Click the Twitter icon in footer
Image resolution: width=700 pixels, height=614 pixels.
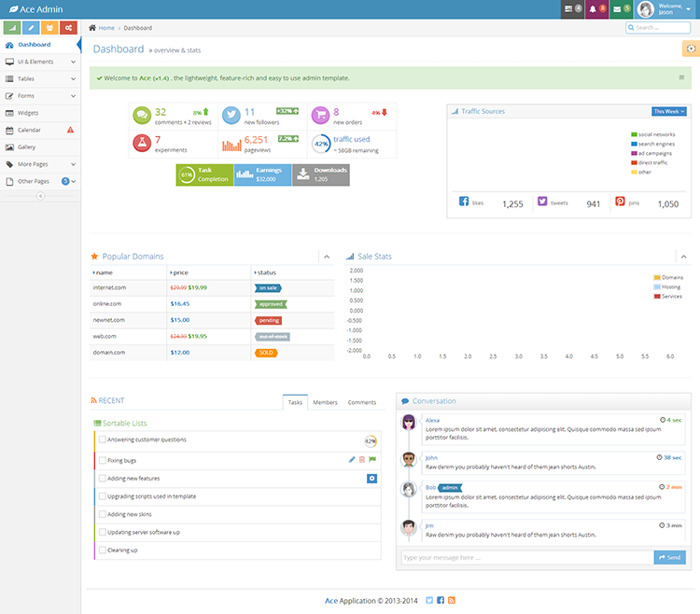[x=429, y=600]
